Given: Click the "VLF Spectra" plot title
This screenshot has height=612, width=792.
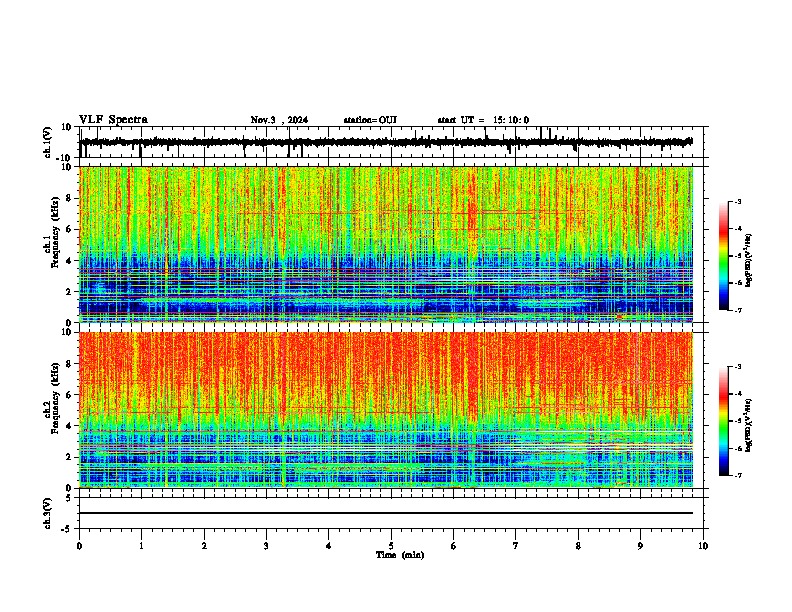Looking at the screenshot, I should point(113,120).
